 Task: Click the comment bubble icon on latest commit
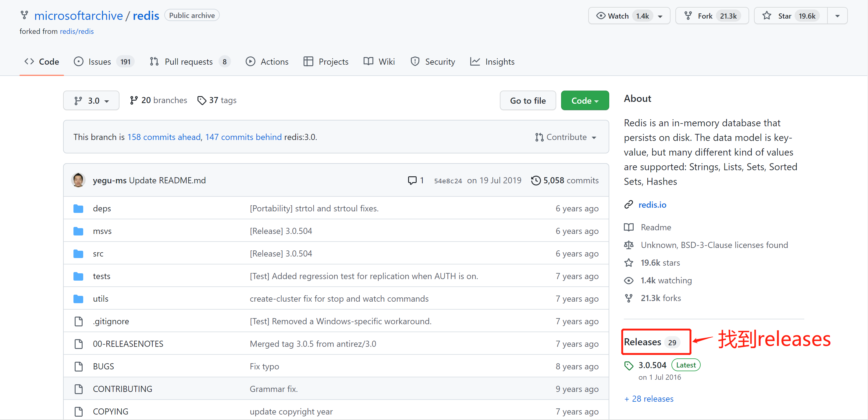pos(412,181)
